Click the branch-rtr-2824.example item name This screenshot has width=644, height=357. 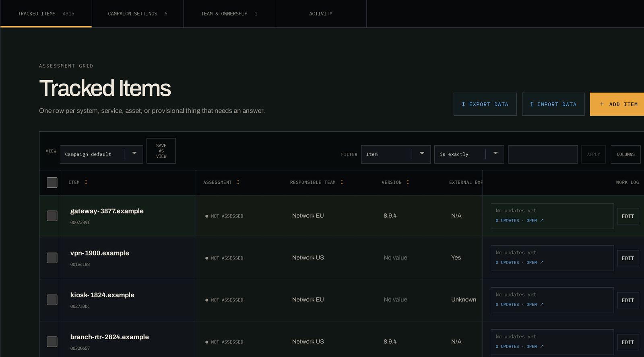tap(109, 337)
